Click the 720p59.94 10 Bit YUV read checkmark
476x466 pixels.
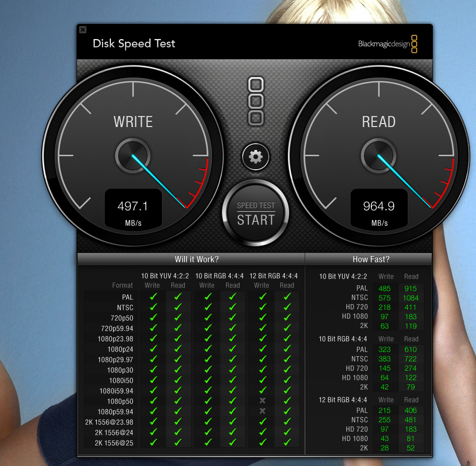(x=178, y=328)
